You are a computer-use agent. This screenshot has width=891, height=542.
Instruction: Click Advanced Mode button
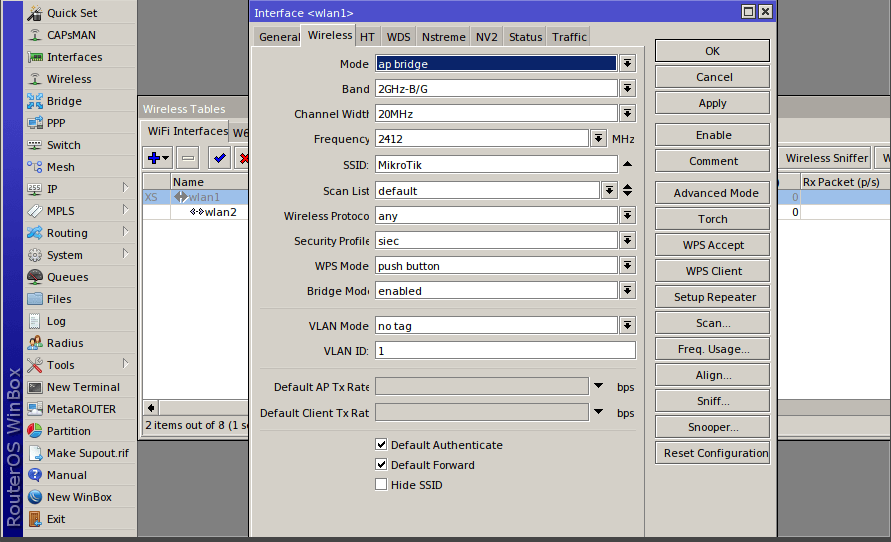click(x=712, y=193)
